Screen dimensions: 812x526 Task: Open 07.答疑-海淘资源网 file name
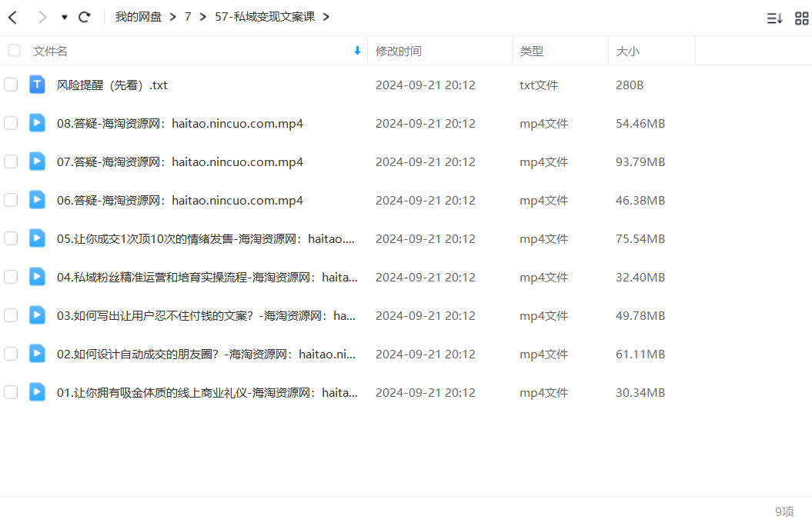(x=179, y=162)
